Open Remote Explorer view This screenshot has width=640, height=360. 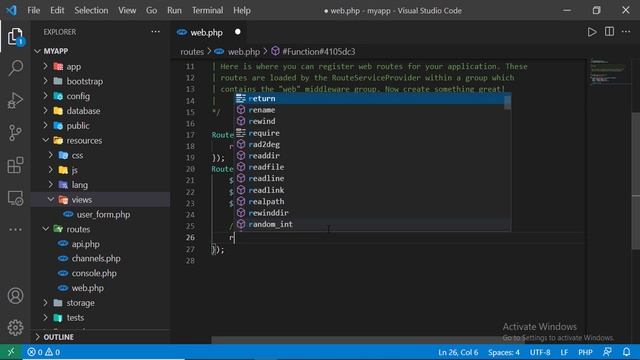pyautogui.click(x=16, y=198)
